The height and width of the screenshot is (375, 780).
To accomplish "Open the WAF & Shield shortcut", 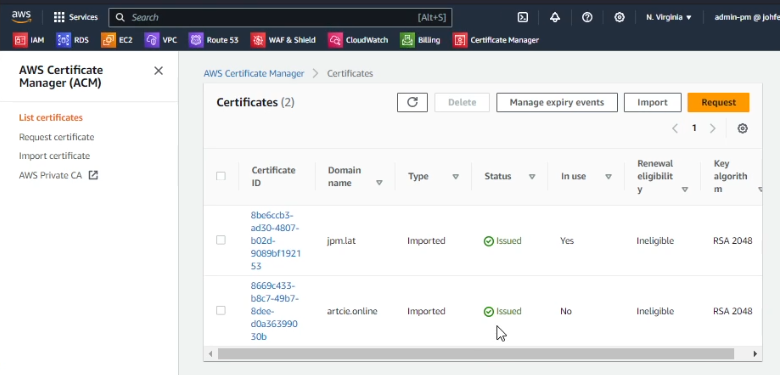I will click(x=283, y=40).
